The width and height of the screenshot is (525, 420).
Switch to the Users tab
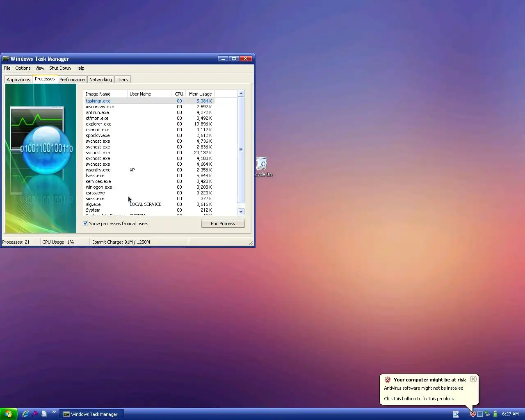point(122,80)
